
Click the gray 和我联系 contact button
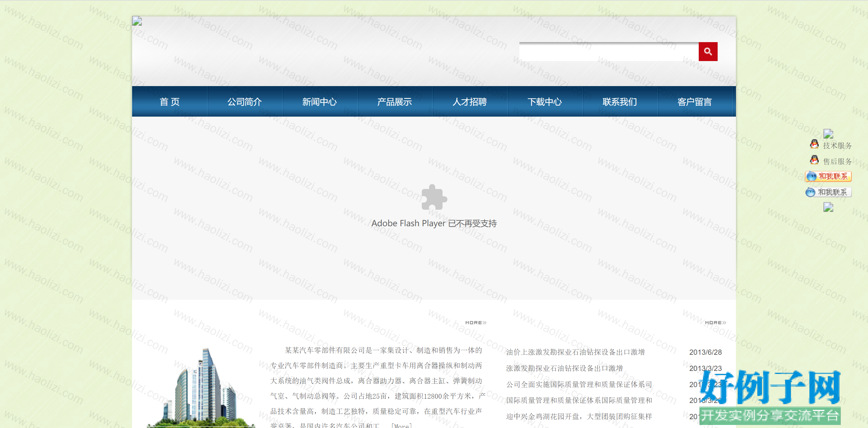pyautogui.click(x=828, y=192)
